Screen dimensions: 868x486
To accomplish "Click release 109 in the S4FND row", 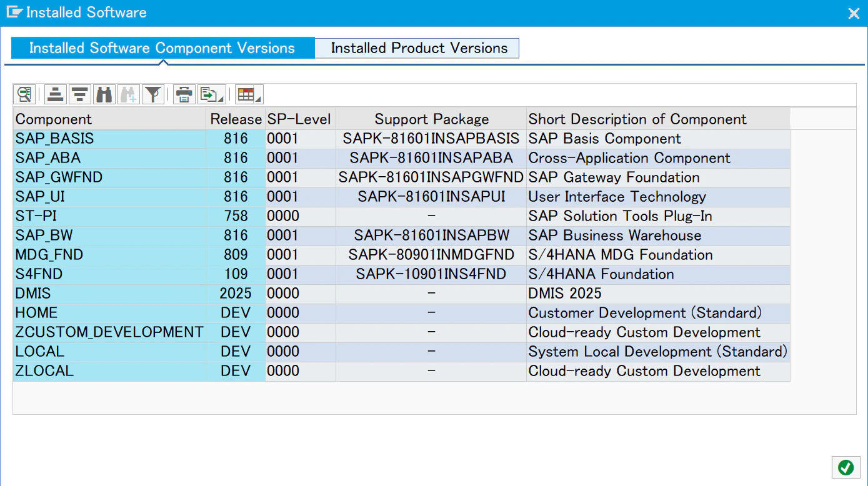I will click(236, 274).
